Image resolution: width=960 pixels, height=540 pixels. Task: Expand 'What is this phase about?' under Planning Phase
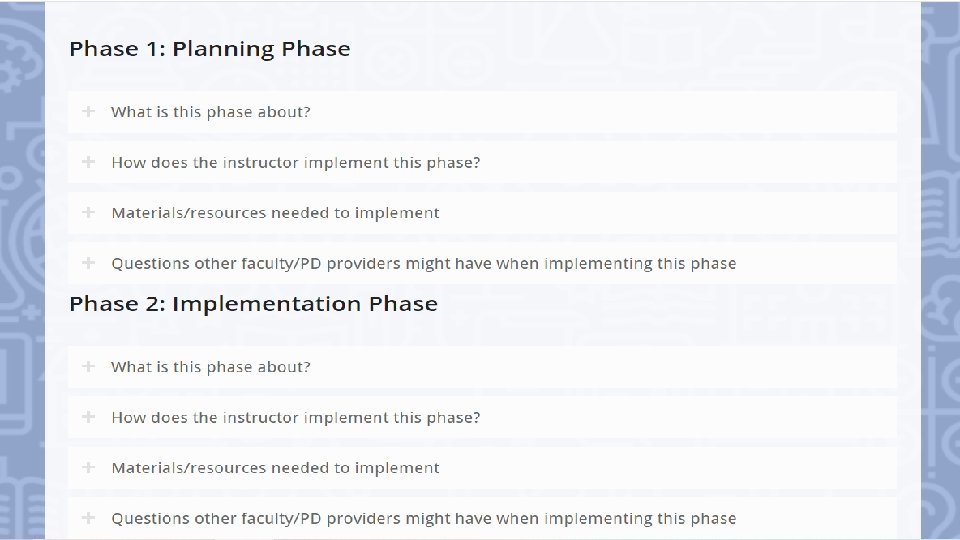[211, 112]
